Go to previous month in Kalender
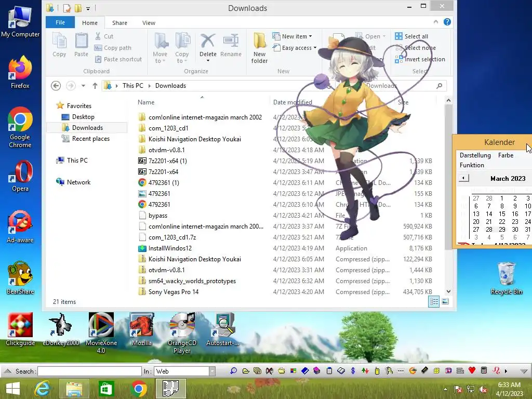532x399 pixels. [x=463, y=178]
